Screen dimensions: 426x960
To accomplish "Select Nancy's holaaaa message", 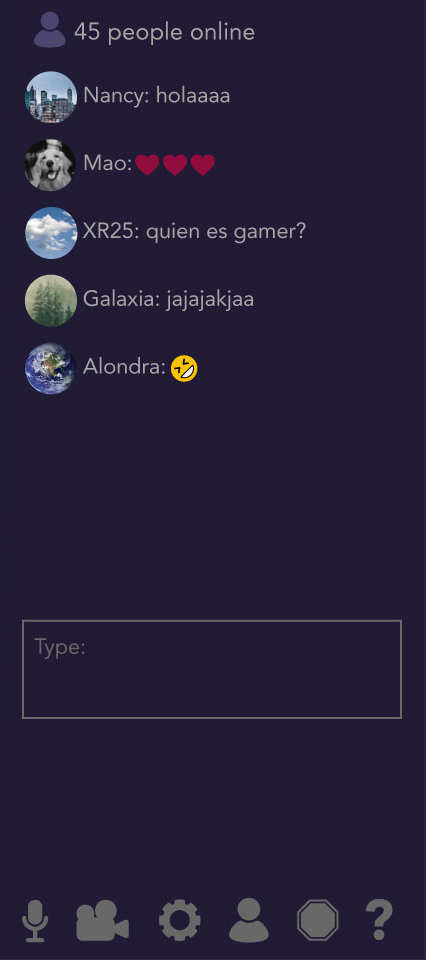I will pos(193,96).
